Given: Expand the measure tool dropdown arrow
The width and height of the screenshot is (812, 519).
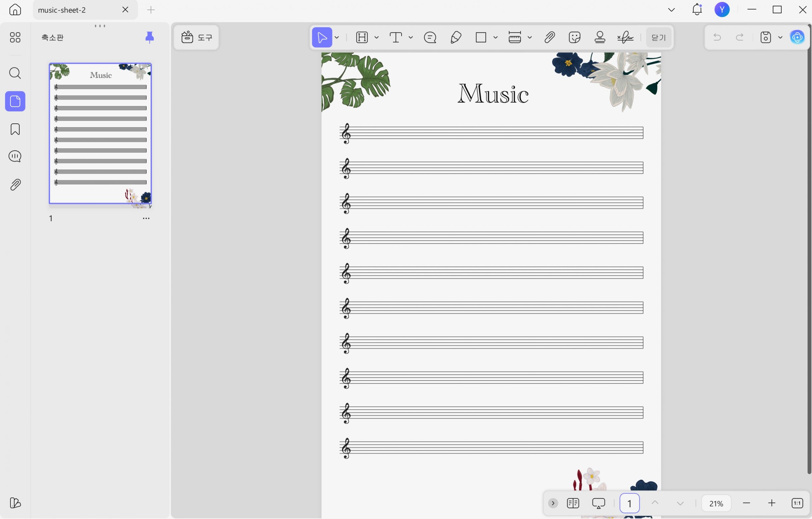Looking at the screenshot, I should click(x=530, y=37).
